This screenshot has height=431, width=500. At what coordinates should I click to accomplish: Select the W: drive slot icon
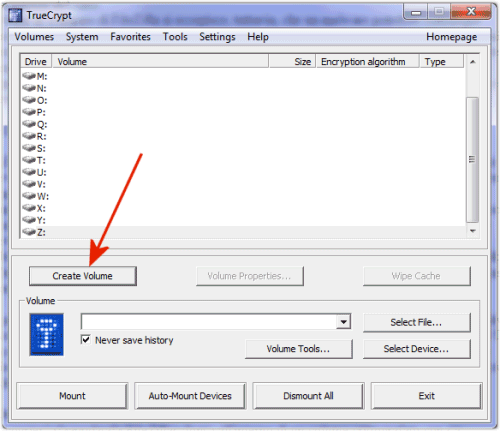[29, 196]
